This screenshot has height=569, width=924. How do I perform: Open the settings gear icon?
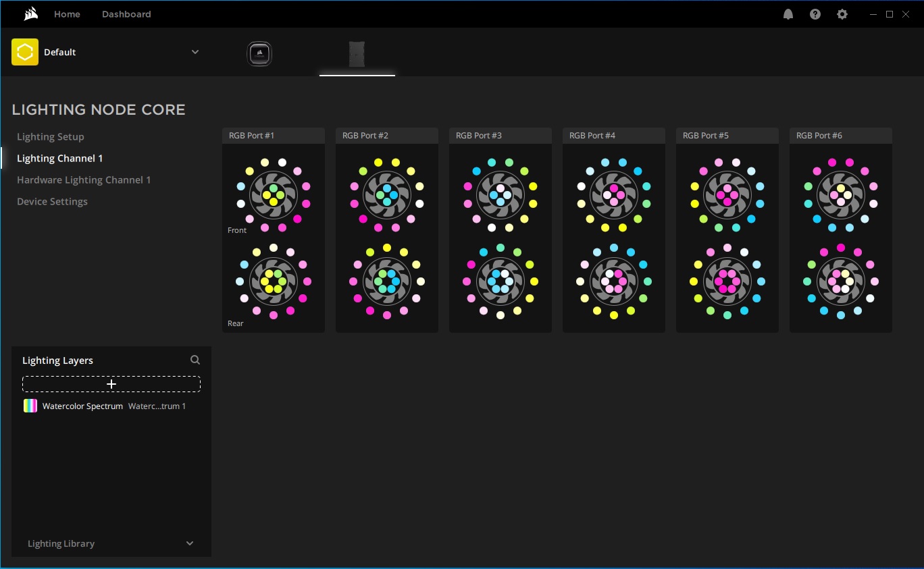pos(842,14)
